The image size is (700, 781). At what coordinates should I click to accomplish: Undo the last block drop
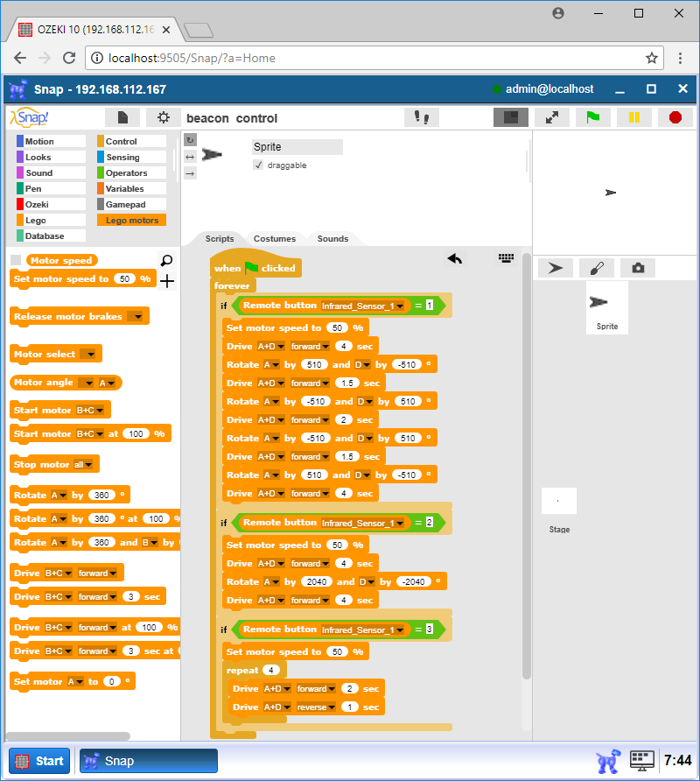454,258
